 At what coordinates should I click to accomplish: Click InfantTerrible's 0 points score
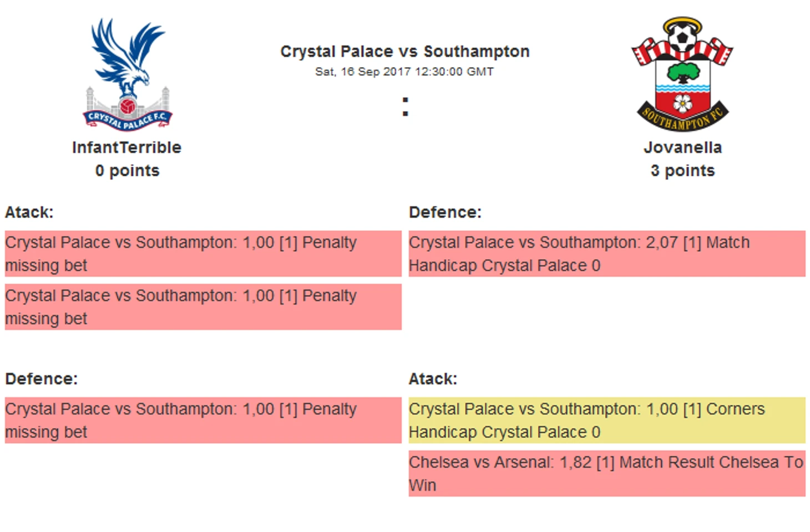(127, 171)
